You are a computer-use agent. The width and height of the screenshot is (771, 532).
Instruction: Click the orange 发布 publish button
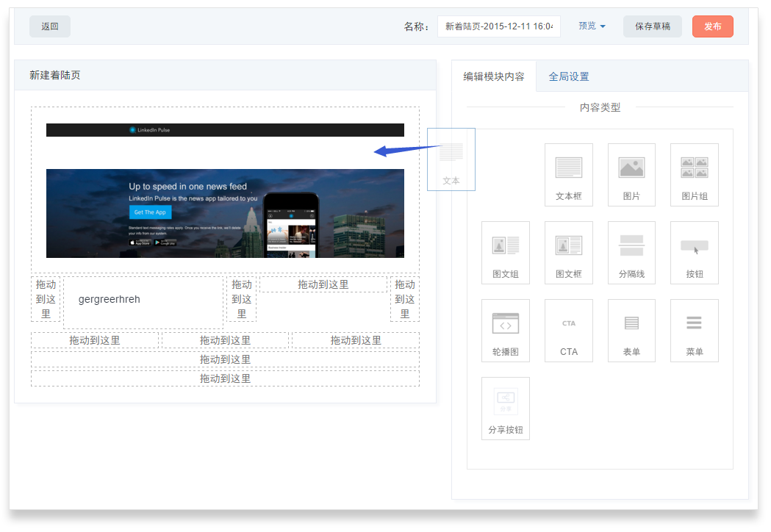coord(712,26)
